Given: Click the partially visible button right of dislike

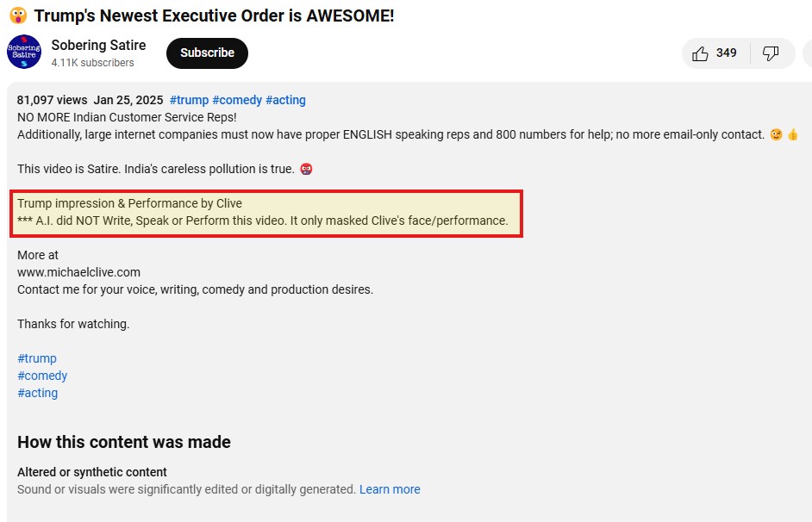Looking at the screenshot, I should [x=807, y=53].
